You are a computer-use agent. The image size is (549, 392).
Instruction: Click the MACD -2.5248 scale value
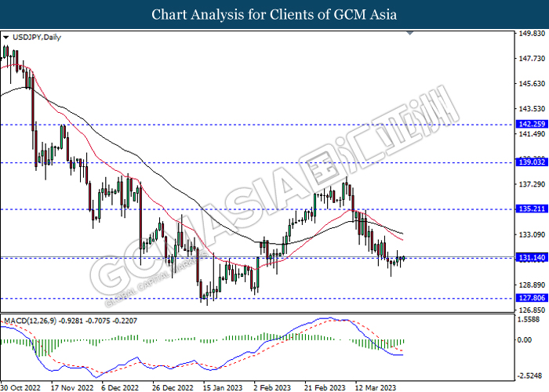[530, 376]
